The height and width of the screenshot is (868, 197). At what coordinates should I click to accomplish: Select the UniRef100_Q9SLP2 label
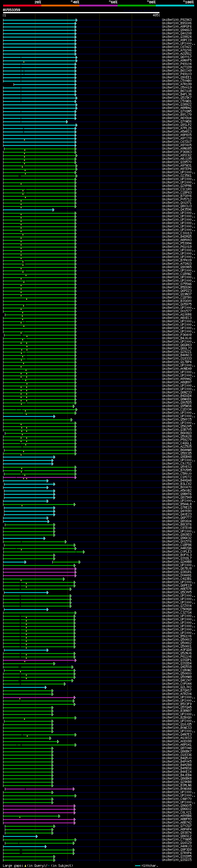(x=177, y=125)
